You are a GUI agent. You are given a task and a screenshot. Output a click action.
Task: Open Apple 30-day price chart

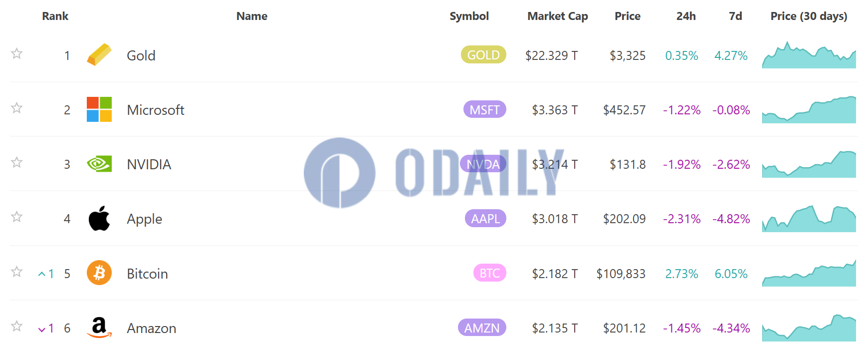tap(809, 219)
